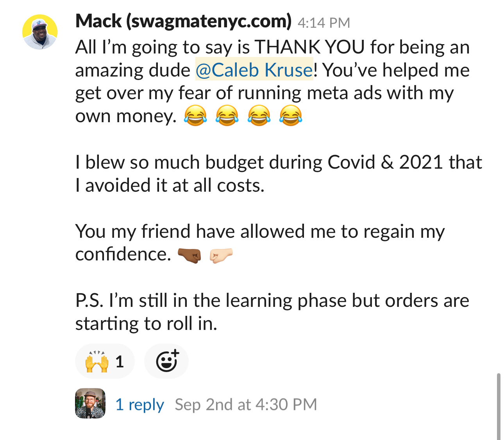Image resolution: width=504 pixels, height=440 pixels.
Task: Click the light-skin fist bump emoji
Action: pos(221,255)
